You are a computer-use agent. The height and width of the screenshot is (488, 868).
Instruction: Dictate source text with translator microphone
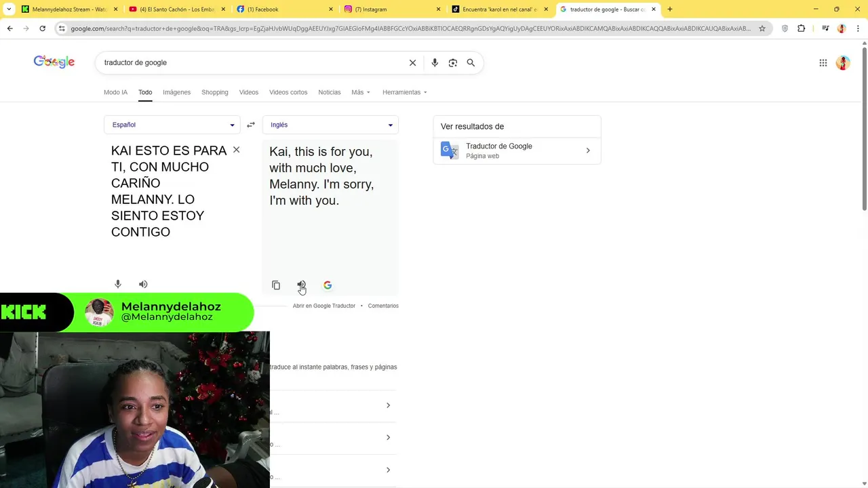click(x=118, y=284)
